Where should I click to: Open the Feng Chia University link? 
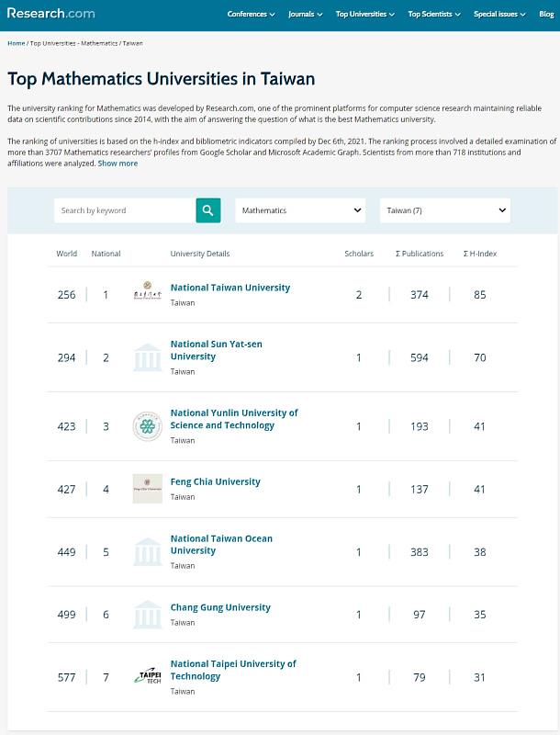pyautogui.click(x=218, y=481)
